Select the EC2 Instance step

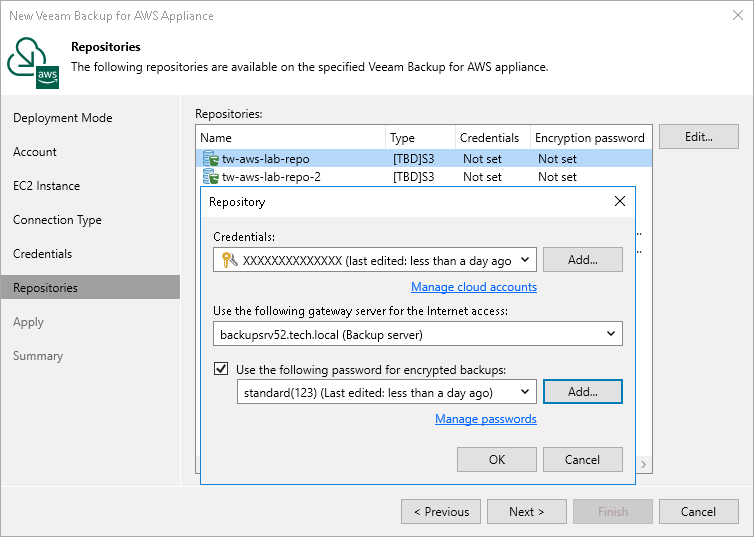[46, 186]
